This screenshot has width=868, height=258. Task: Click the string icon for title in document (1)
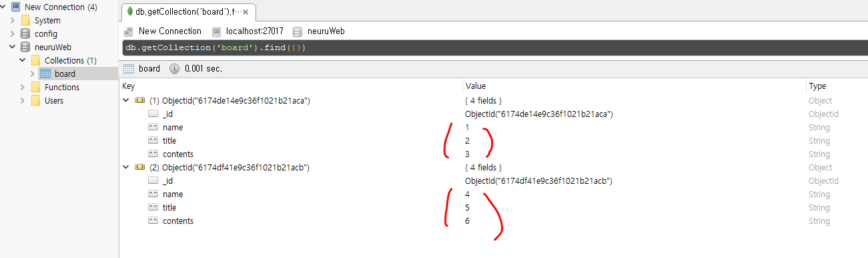(x=153, y=141)
